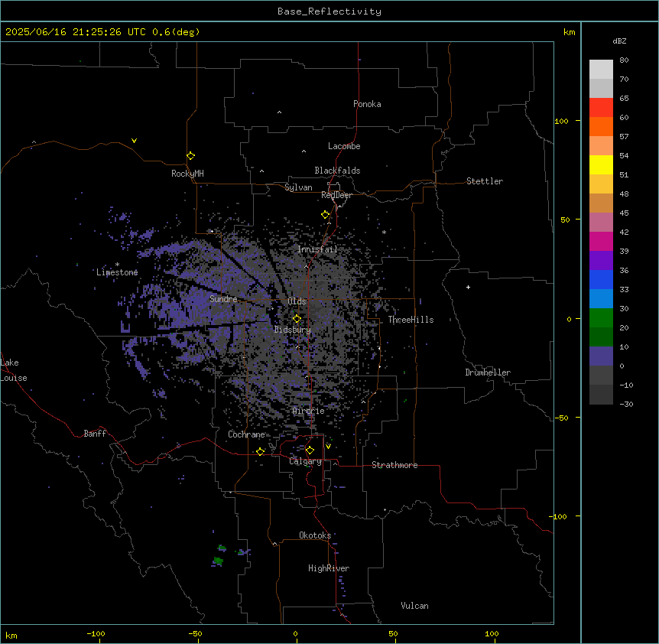Click the white plus marker north of Drumheller
Screen dimensions: 659x644
point(468,287)
